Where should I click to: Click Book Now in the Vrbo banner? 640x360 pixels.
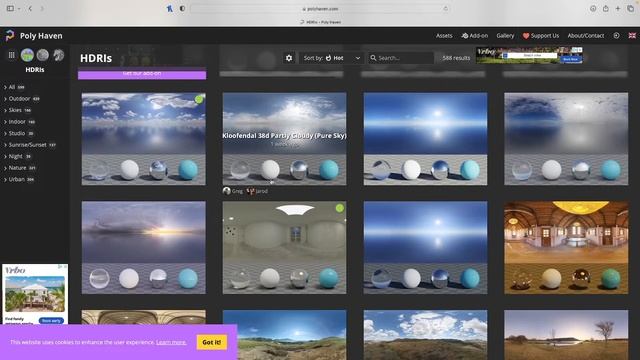click(x=570, y=59)
